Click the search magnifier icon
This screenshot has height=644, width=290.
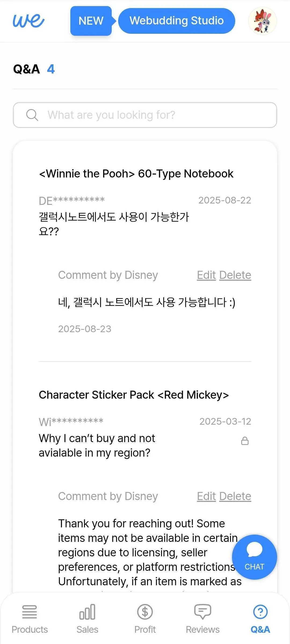pos(32,115)
